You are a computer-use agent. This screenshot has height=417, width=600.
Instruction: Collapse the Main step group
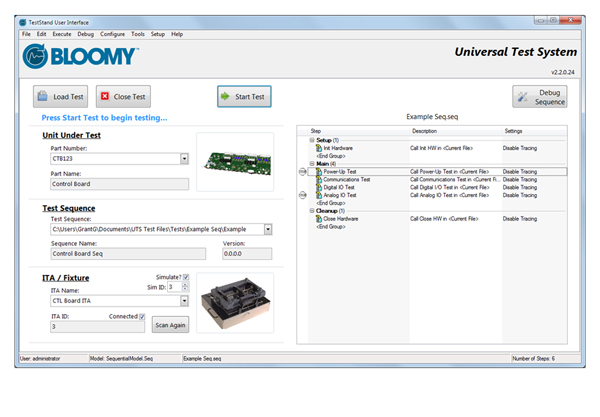point(312,164)
